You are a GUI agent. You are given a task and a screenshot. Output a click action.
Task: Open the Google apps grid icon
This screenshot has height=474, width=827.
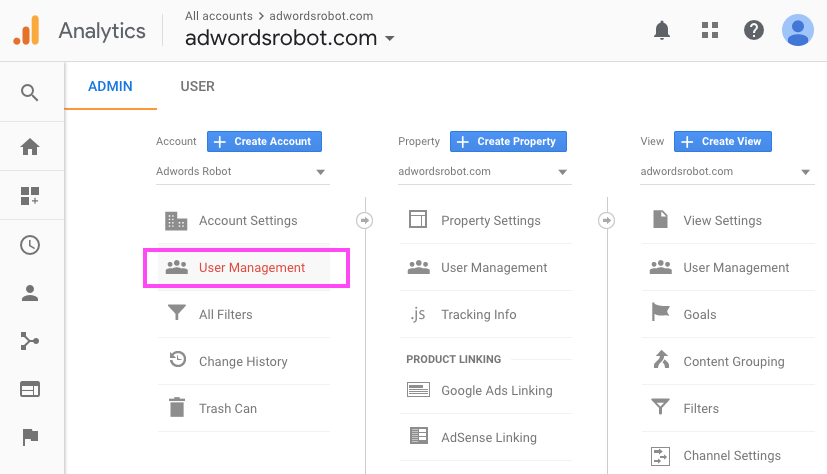[710, 30]
